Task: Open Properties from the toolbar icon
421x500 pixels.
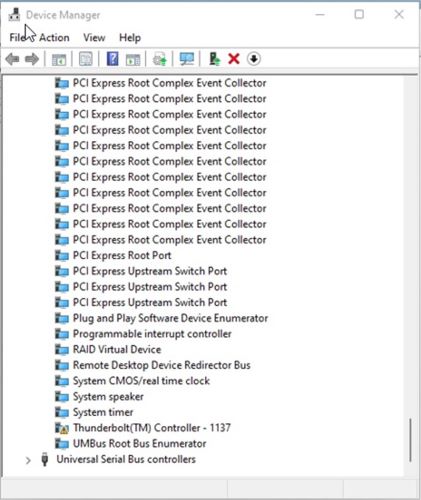Action: click(86, 59)
